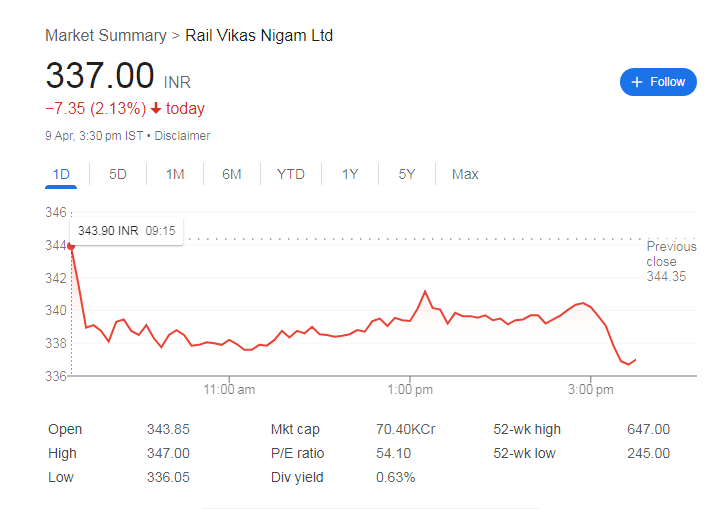The height and width of the screenshot is (509, 727).
Task: Click the Follow button
Action: point(658,82)
